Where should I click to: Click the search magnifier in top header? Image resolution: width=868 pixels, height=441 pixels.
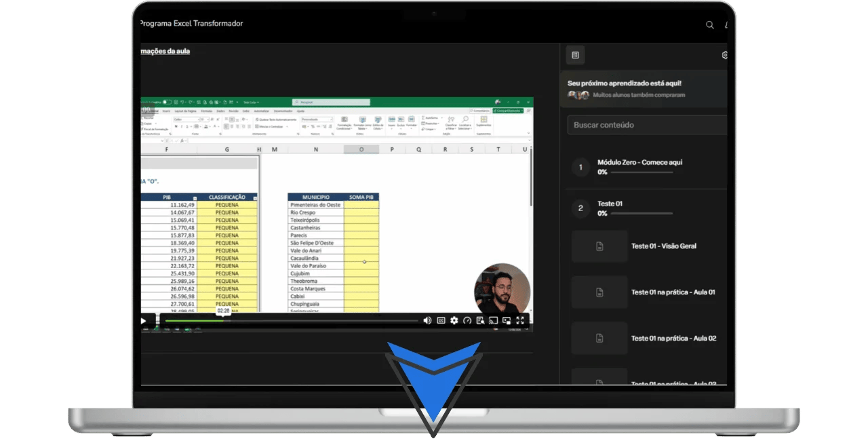click(x=710, y=24)
